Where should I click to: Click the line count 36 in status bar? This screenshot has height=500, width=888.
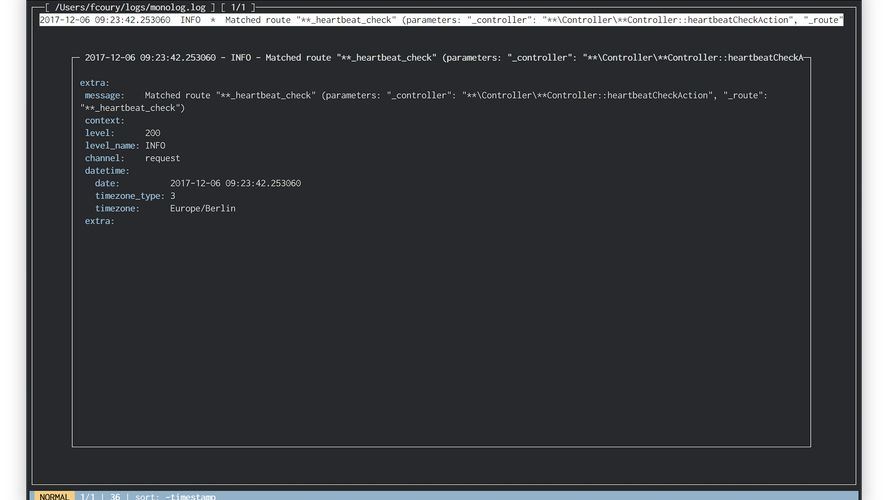coord(115,496)
